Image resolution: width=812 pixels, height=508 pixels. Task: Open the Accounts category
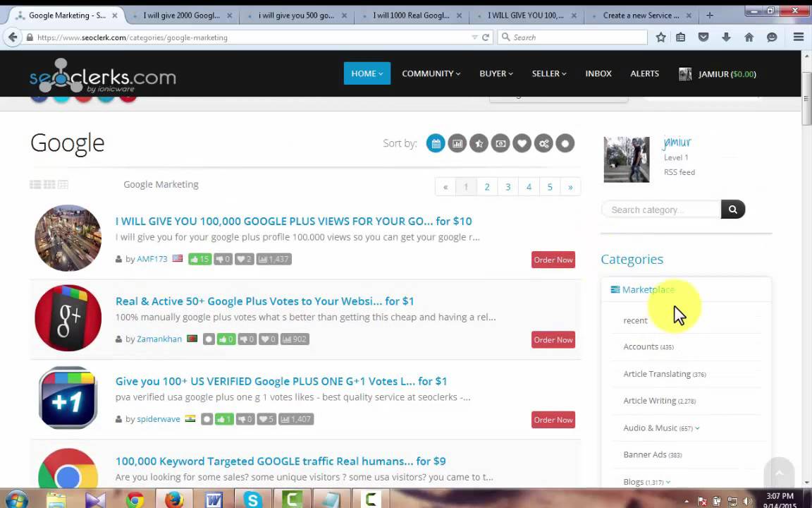648,347
